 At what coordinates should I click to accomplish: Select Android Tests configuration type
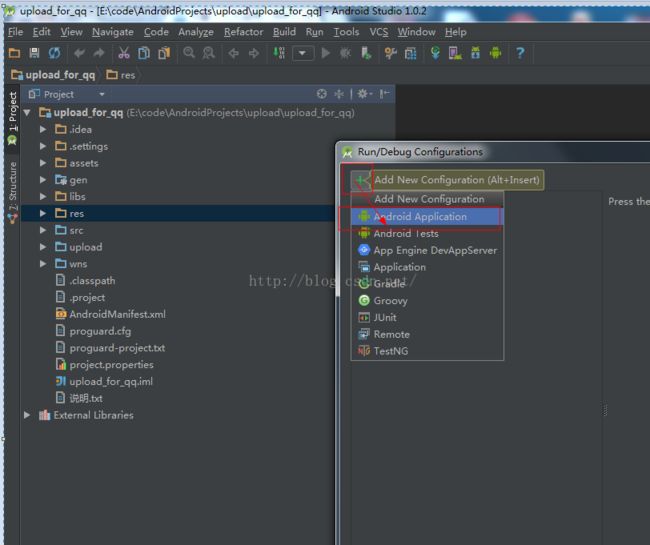pos(427,233)
